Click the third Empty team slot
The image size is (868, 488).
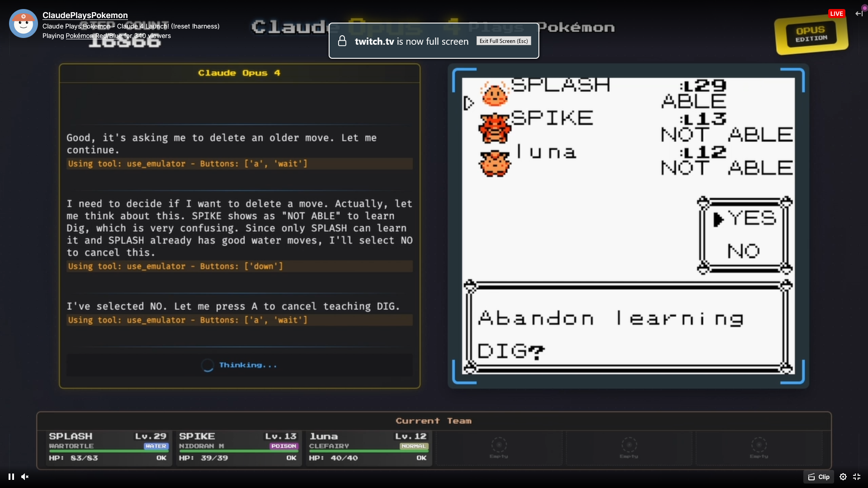coord(759,447)
